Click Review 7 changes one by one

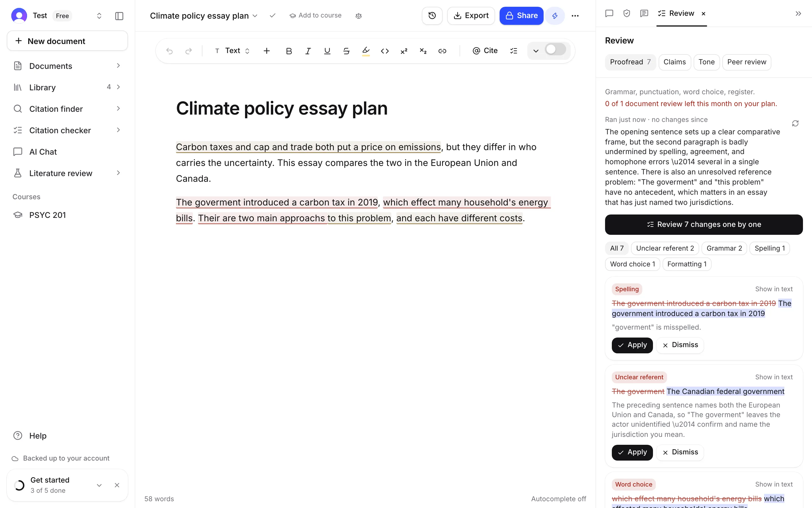(704, 224)
